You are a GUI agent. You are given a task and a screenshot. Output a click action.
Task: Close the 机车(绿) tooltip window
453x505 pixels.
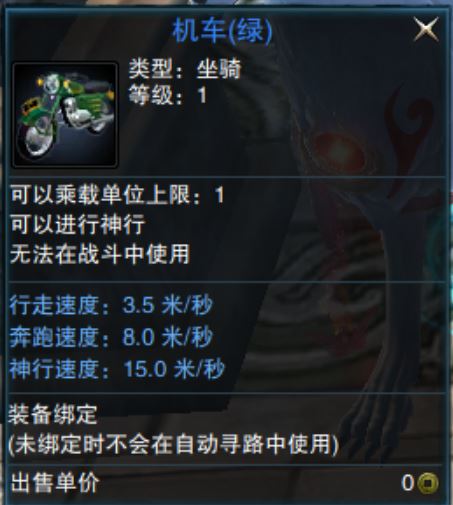click(x=426, y=29)
